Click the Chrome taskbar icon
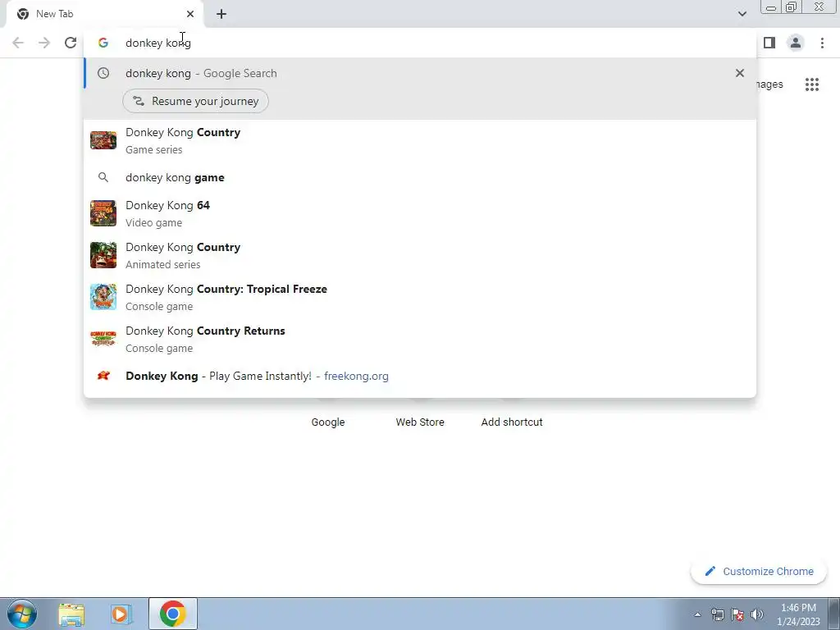840x630 pixels. pos(172,614)
